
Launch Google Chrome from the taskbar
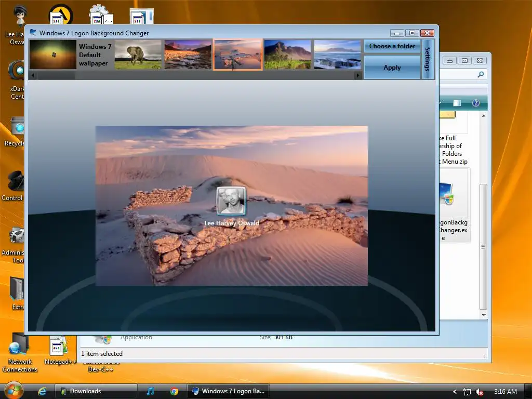(x=174, y=391)
